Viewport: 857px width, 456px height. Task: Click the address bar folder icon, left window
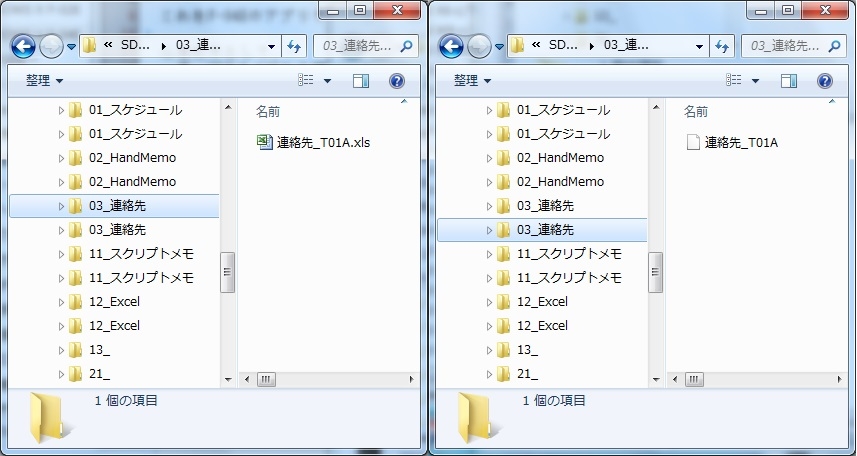point(90,45)
